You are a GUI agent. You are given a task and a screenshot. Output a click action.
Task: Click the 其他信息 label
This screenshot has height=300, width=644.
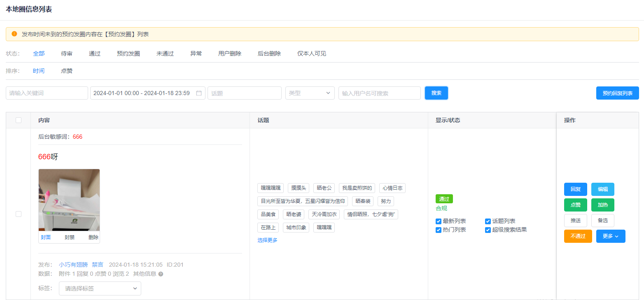(x=145, y=274)
